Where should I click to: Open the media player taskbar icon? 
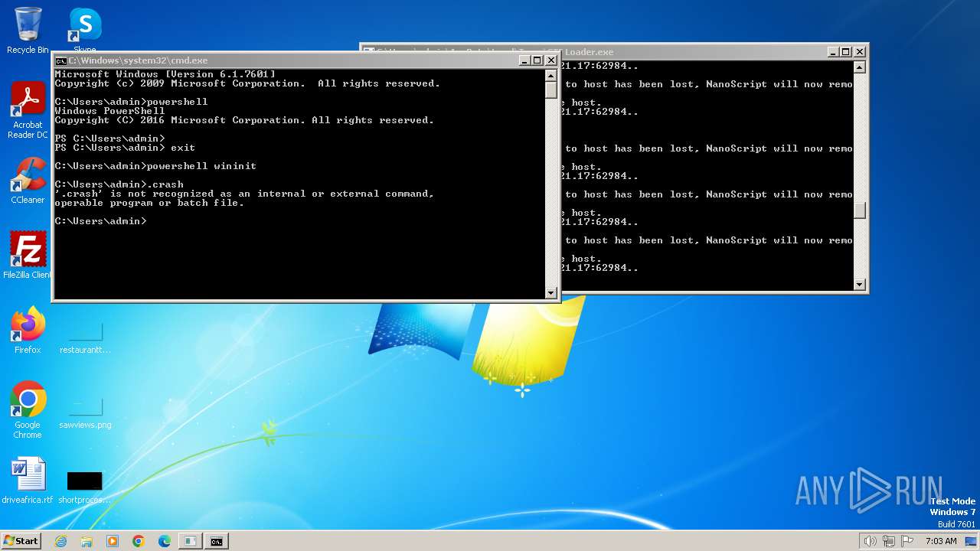113,541
